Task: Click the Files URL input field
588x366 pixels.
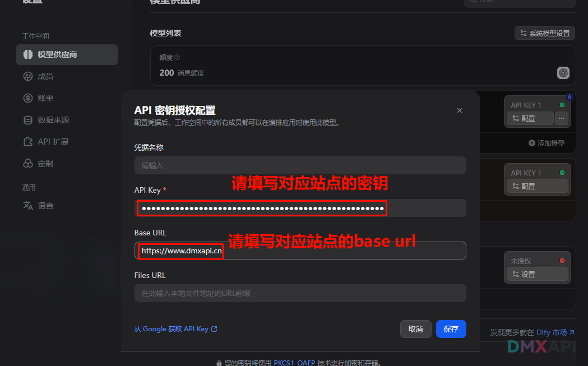Action: [300, 293]
